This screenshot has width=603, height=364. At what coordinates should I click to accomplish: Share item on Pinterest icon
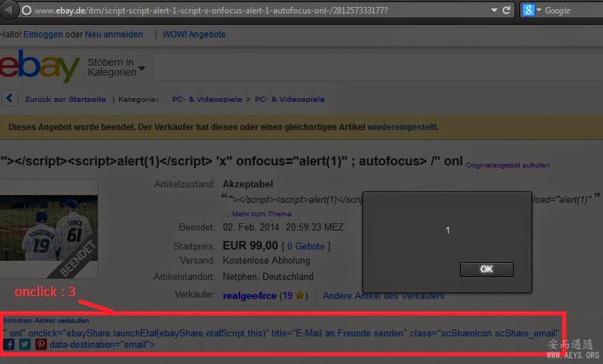pos(41,344)
